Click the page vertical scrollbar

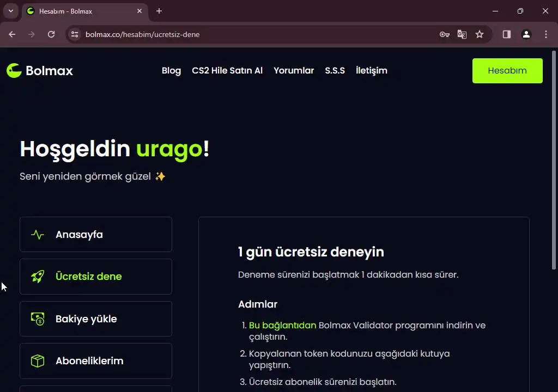click(x=554, y=160)
